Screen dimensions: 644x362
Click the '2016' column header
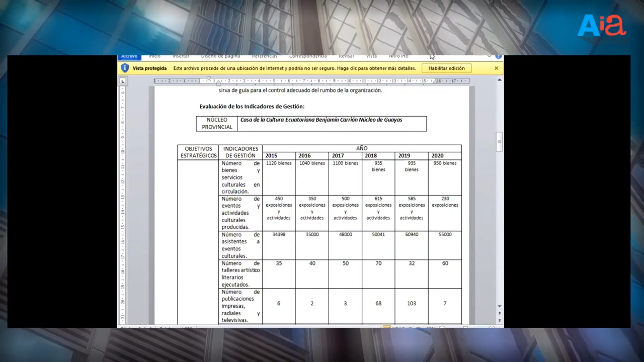(312, 156)
